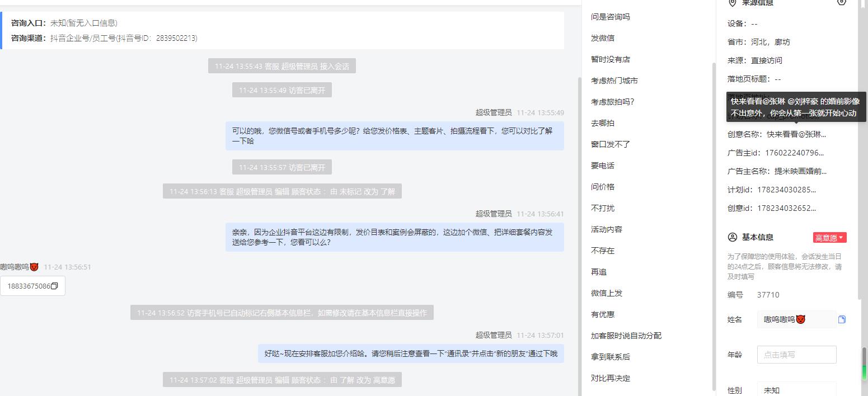The height and width of the screenshot is (396, 868).
Task: Copy the phone number 18833675086 via copy icon
Action: (54, 286)
